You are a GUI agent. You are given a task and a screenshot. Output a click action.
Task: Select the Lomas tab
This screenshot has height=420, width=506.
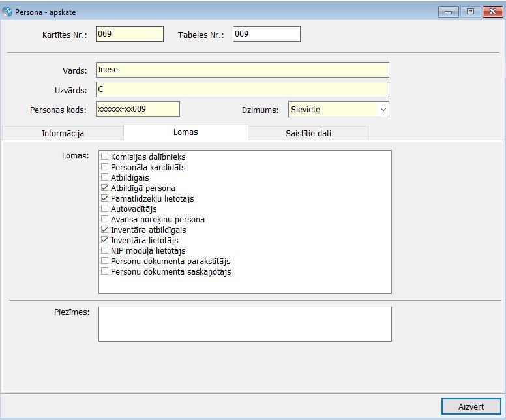pyautogui.click(x=185, y=132)
